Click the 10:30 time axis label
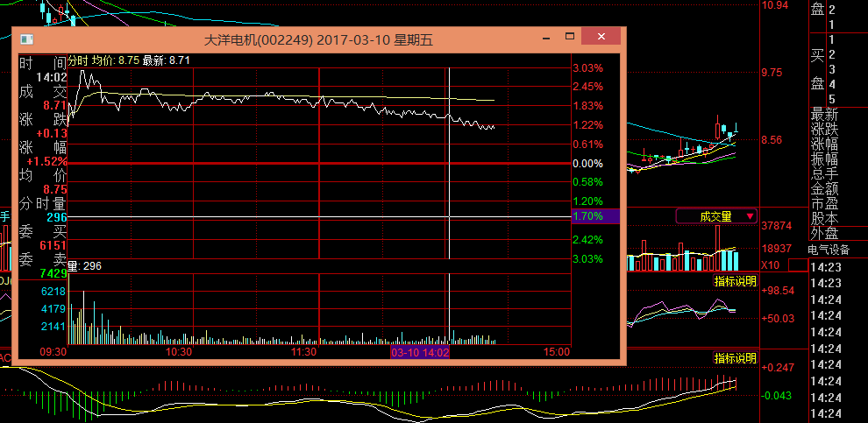The height and width of the screenshot is (423, 868). point(178,352)
